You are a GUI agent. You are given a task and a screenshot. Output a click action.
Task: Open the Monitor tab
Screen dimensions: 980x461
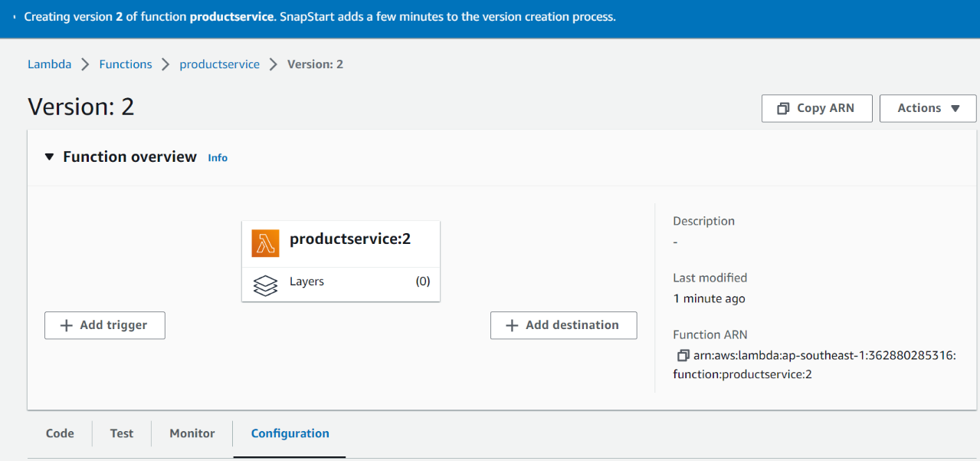pos(191,433)
